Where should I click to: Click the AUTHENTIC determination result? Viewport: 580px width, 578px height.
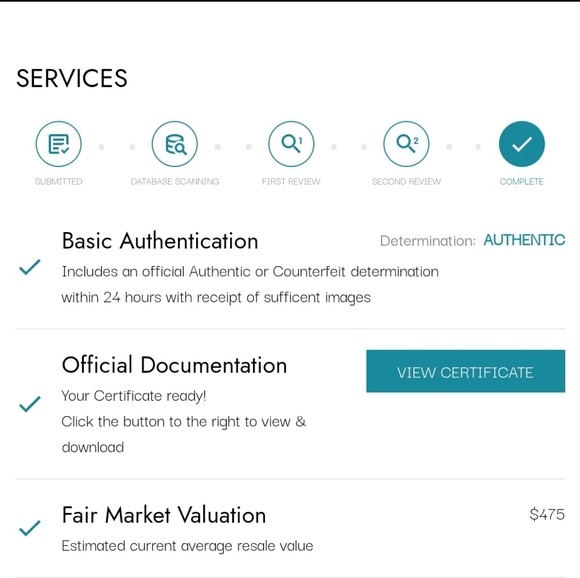click(x=524, y=240)
